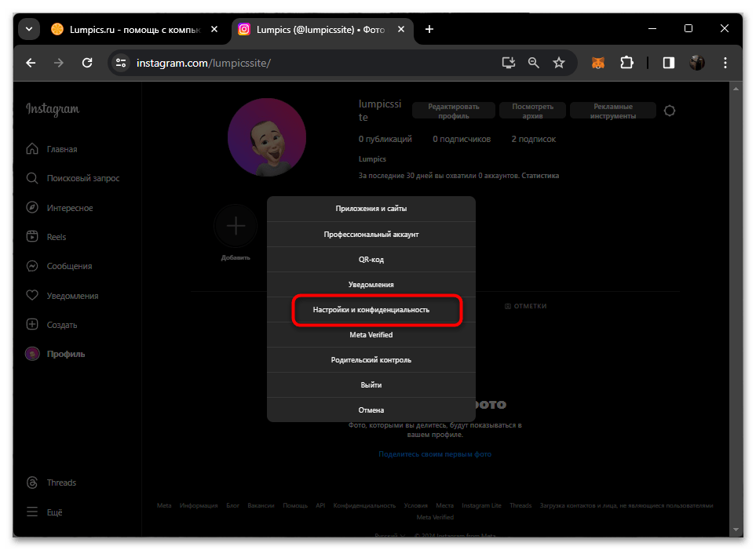Open the Главная home icon
756x550 pixels.
coord(32,149)
